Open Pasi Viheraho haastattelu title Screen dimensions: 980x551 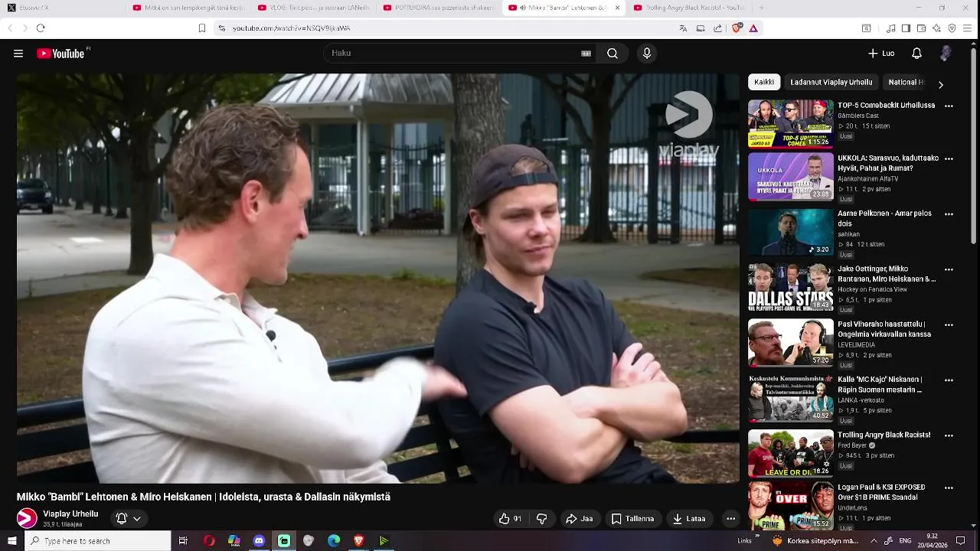(x=884, y=329)
